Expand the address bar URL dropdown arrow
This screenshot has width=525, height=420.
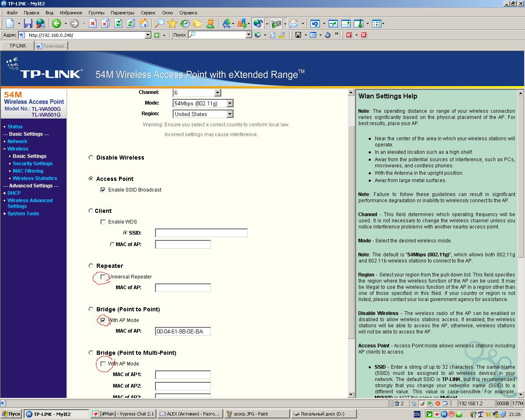point(148,35)
